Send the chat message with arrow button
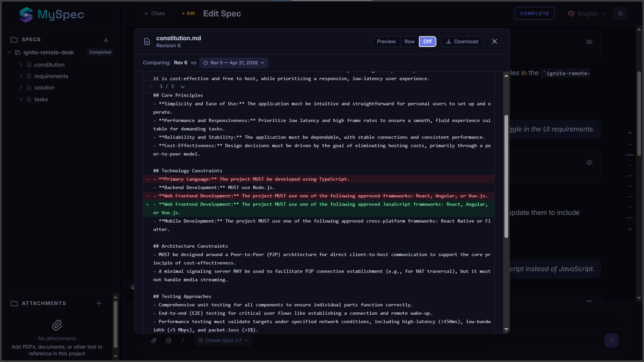Viewport: 644px width, 362px height. pyautogui.click(x=611, y=340)
